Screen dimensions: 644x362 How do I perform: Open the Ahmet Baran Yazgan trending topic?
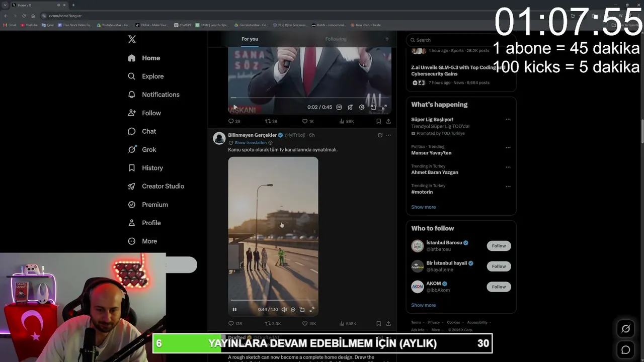(x=435, y=172)
